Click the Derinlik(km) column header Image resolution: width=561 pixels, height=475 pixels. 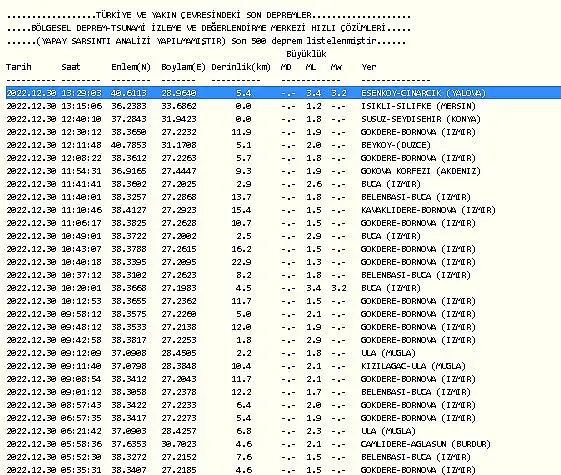(241, 67)
